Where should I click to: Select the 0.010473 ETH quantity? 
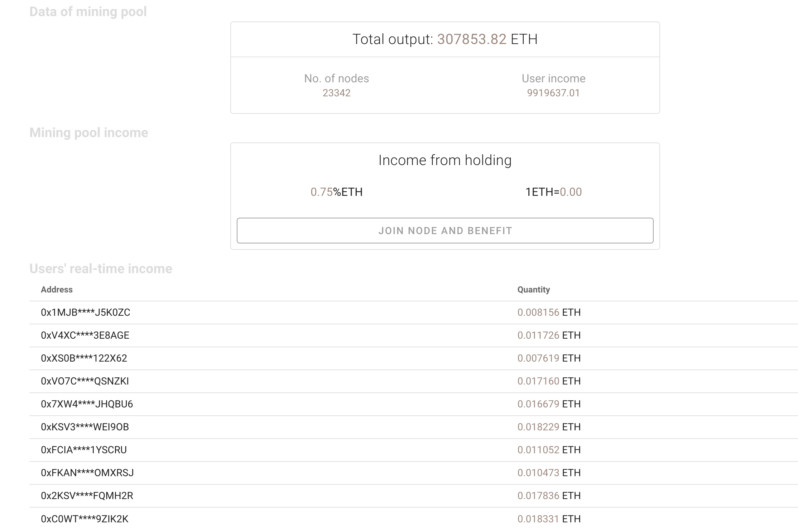tap(549, 473)
